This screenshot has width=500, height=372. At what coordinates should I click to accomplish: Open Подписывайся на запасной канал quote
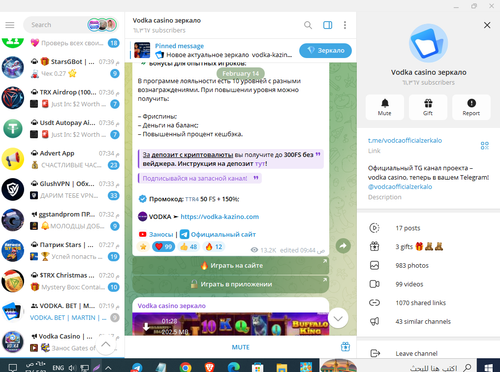pos(195,178)
